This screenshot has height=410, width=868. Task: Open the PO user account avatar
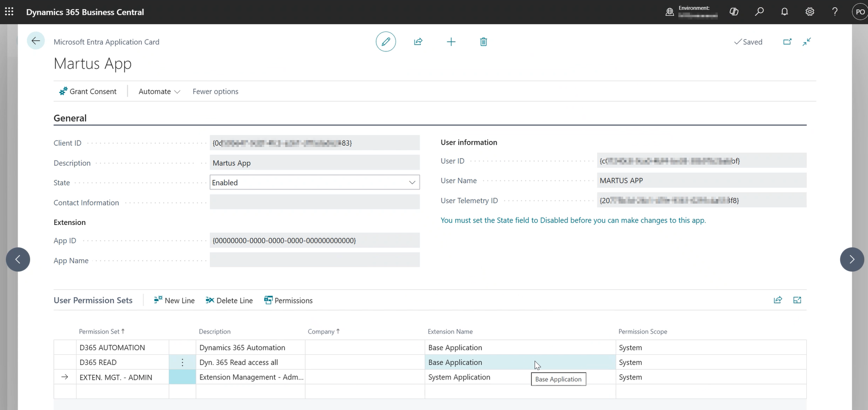860,12
